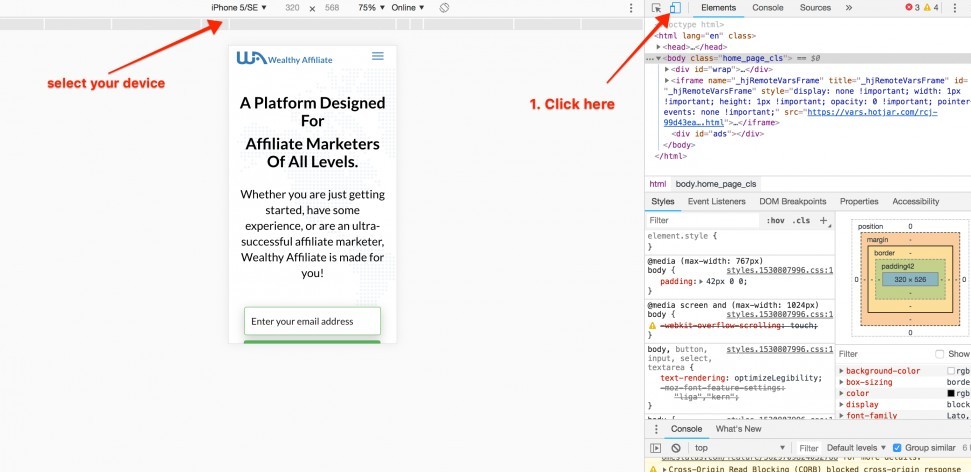The image size is (971, 472).
Task: Show console sidebar icon
Action: (656, 448)
